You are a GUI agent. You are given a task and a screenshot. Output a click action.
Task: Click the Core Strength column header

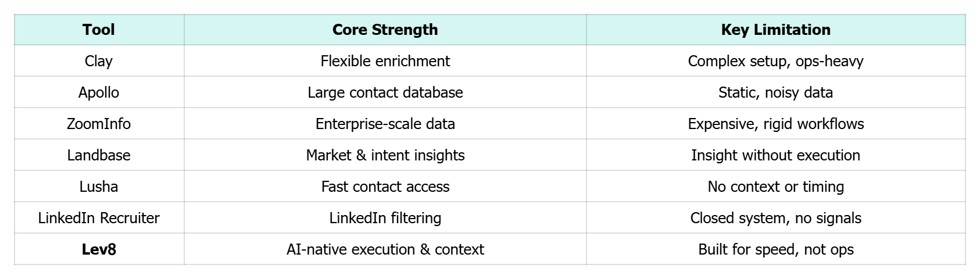[x=385, y=30]
